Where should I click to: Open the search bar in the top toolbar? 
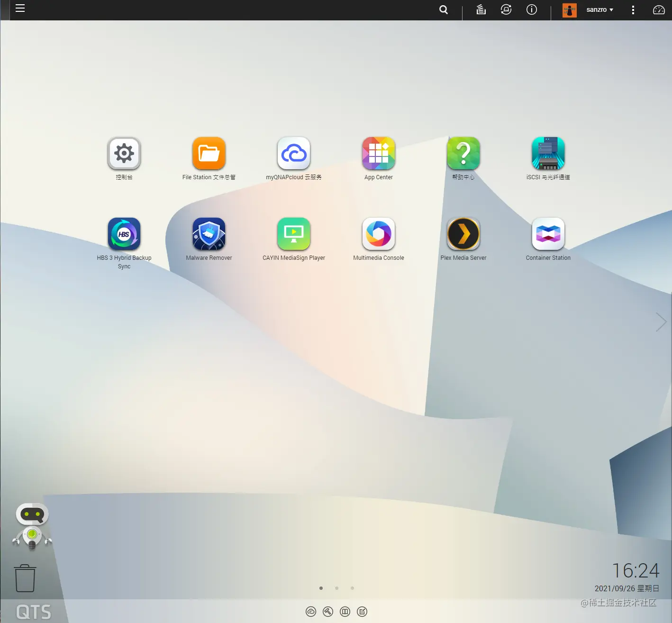443,9
